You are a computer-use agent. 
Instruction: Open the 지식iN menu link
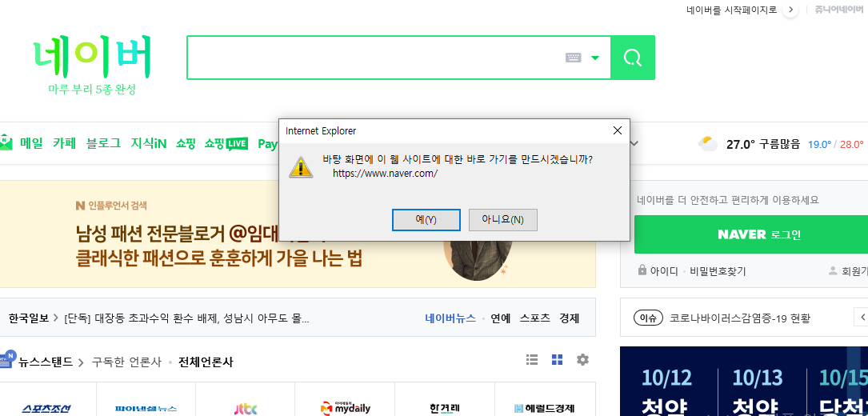click(148, 143)
